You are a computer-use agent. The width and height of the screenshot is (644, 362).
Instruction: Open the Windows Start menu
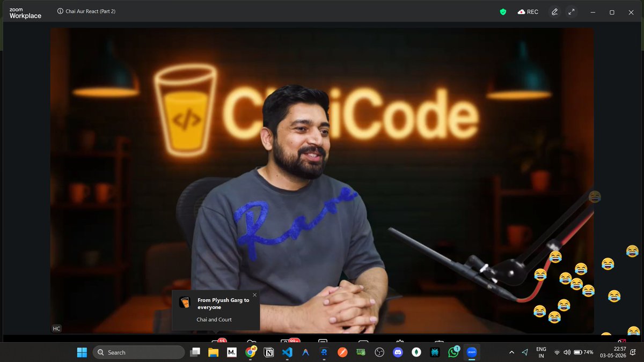(82, 352)
